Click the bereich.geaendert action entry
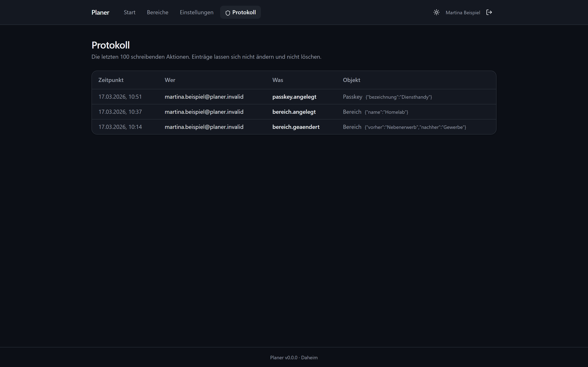The image size is (588, 367). click(296, 127)
